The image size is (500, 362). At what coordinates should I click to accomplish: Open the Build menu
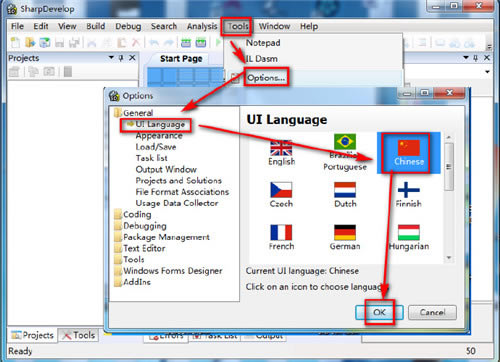[96, 26]
